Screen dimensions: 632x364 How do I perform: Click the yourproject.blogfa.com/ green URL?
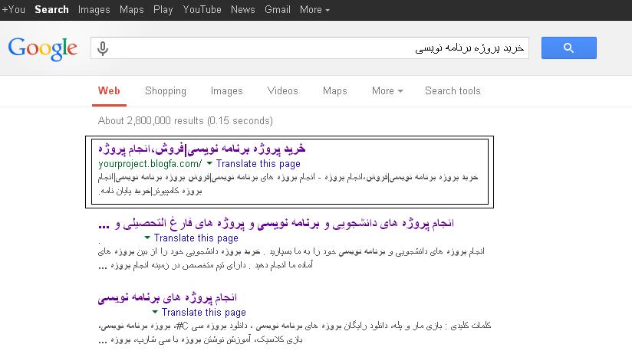[150, 164]
